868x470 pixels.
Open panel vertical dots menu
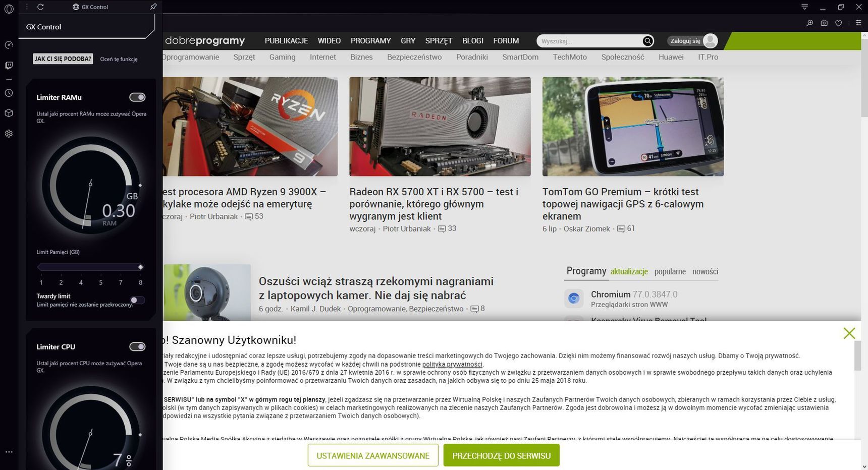click(x=26, y=7)
